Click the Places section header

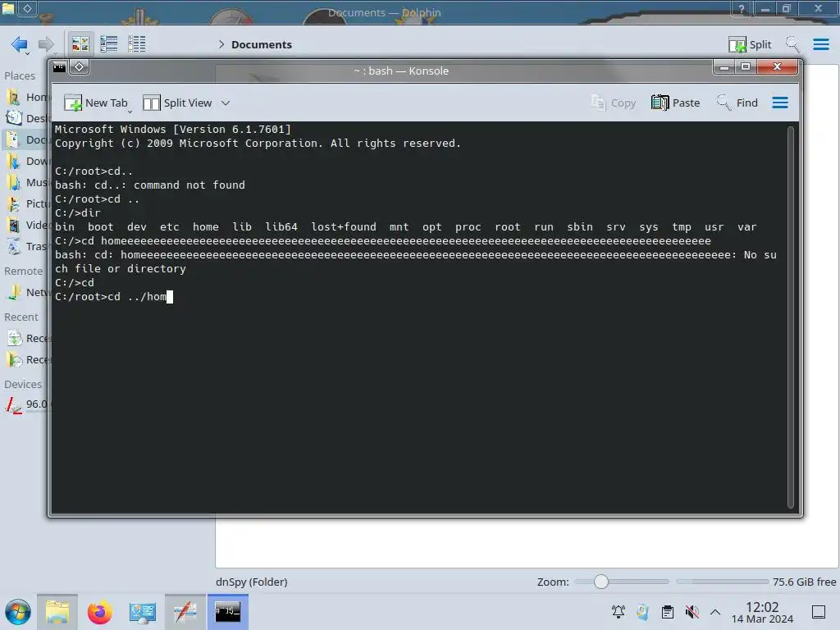click(20, 76)
